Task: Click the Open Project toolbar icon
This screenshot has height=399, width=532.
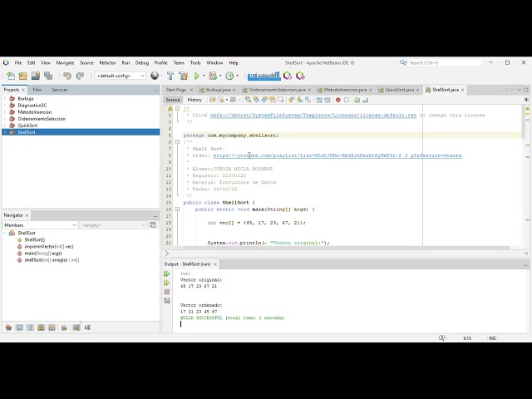Action: click(35, 76)
